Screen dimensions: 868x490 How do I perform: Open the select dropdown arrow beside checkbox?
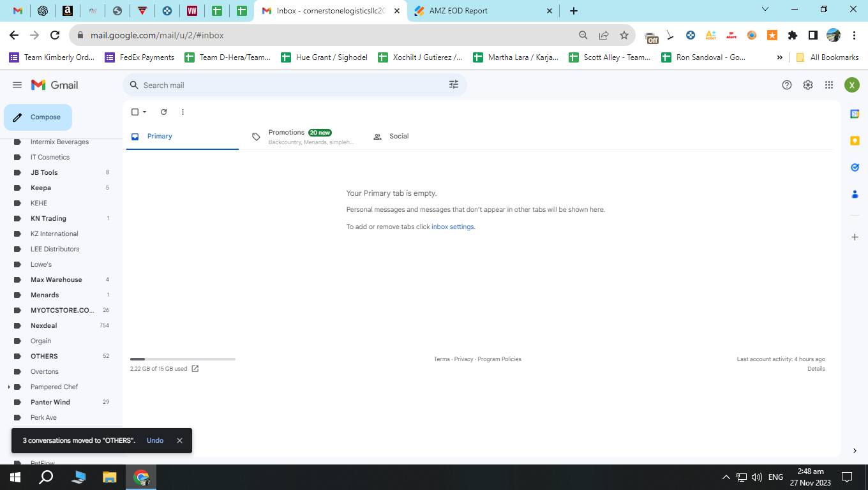[x=145, y=112]
